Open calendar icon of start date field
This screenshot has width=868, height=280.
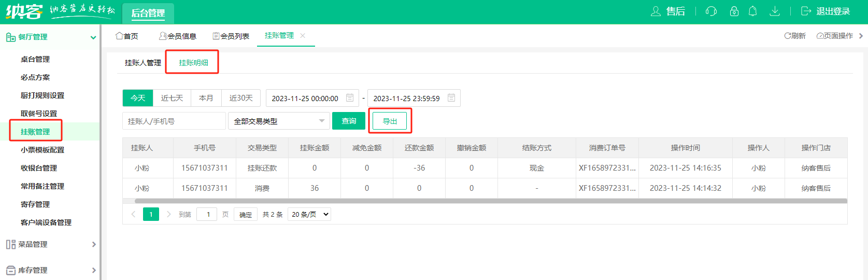350,98
